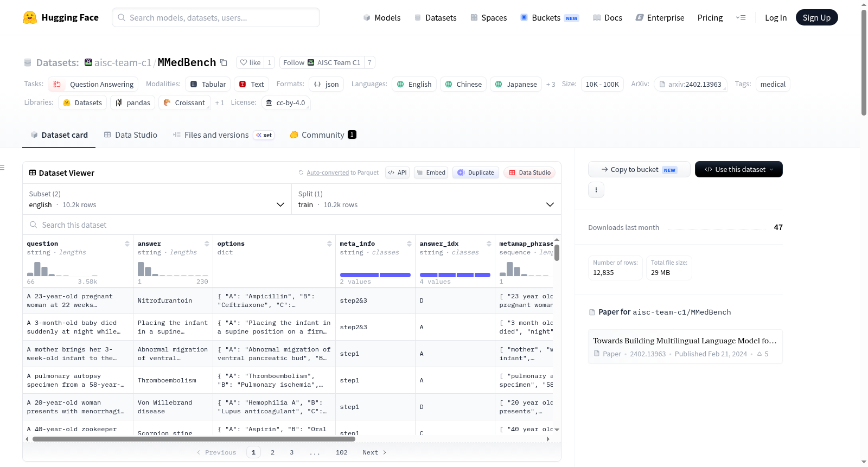Image resolution: width=868 pixels, height=467 pixels.
Task: Click Next page in pagination
Action: (374, 452)
